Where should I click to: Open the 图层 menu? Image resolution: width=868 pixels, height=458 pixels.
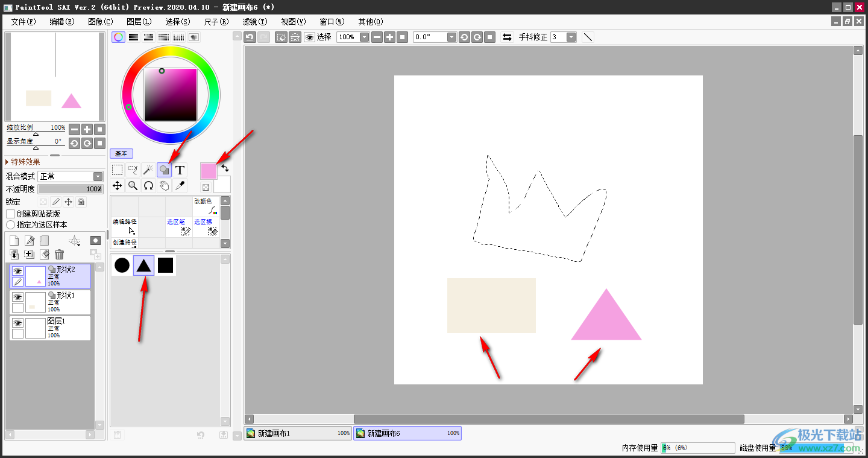[139, 22]
